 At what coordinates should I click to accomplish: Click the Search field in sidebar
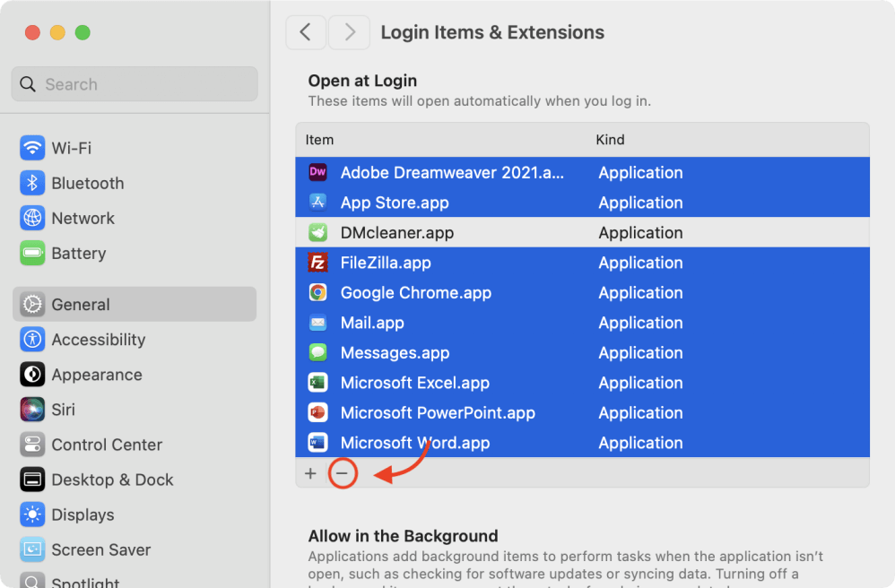click(135, 84)
